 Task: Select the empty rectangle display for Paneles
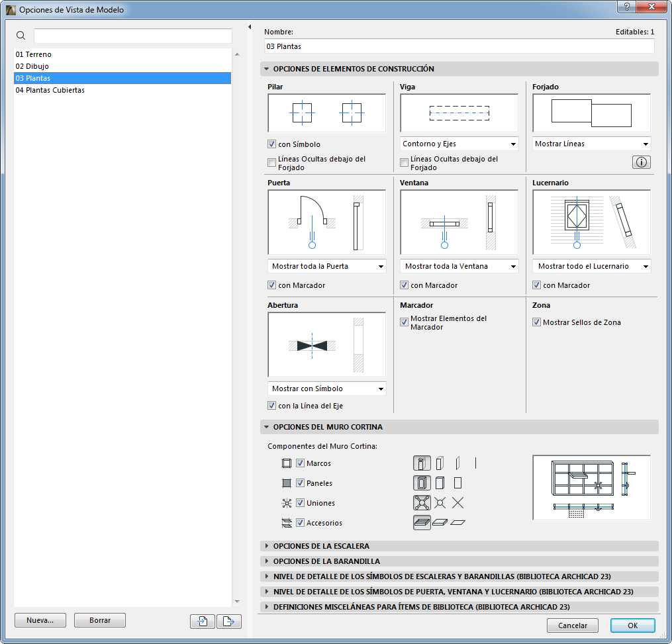tap(458, 483)
